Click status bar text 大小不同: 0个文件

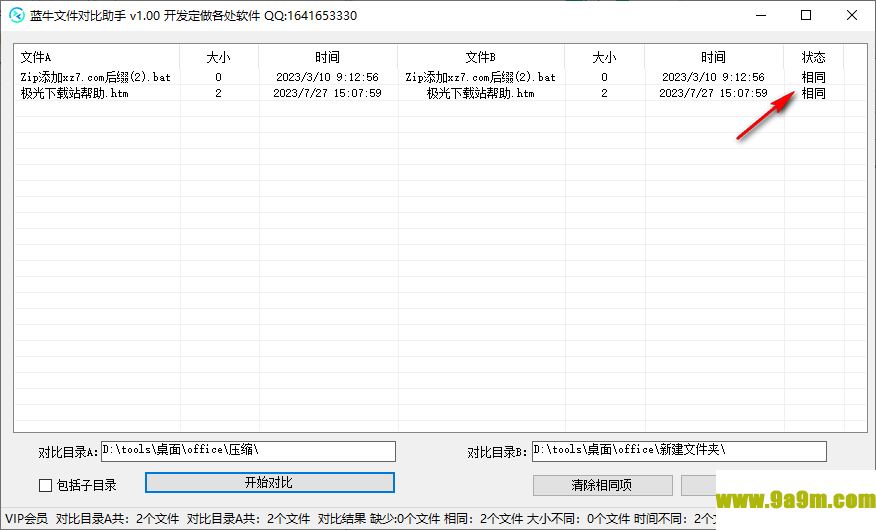(578, 519)
